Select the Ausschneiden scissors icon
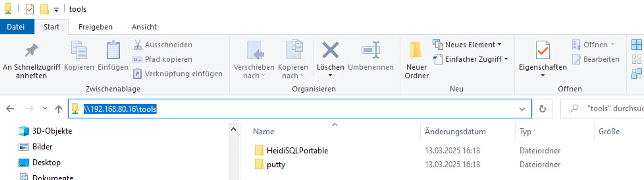The width and height of the screenshot is (644, 180). [x=138, y=45]
